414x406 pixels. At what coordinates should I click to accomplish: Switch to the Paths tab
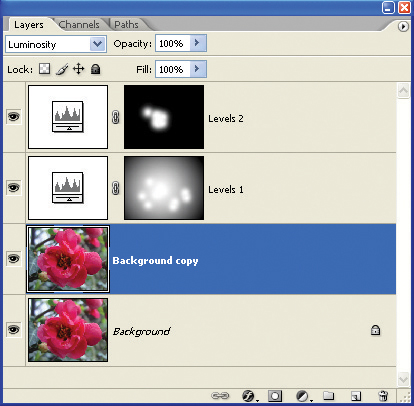pos(126,25)
